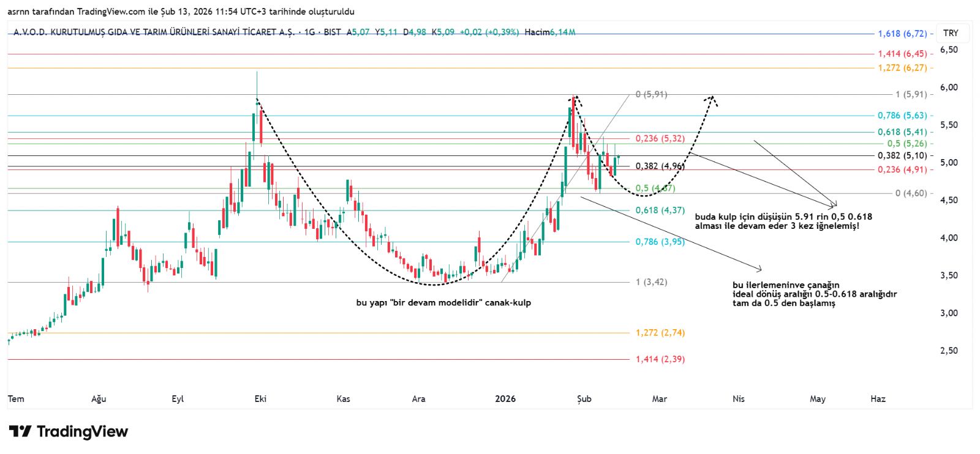Select the 1G interval label in the header
This screenshot has width=980, height=454.
point(309,32)
